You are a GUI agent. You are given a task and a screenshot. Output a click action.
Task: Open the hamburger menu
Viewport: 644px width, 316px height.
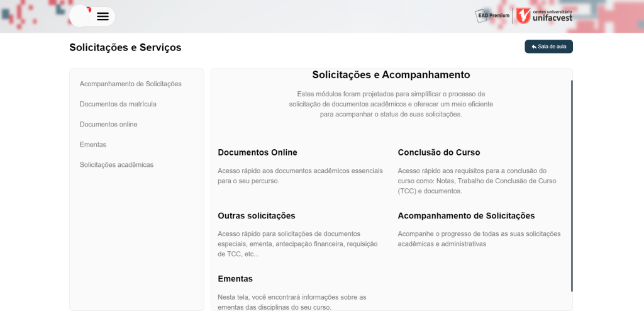(103, 16)
